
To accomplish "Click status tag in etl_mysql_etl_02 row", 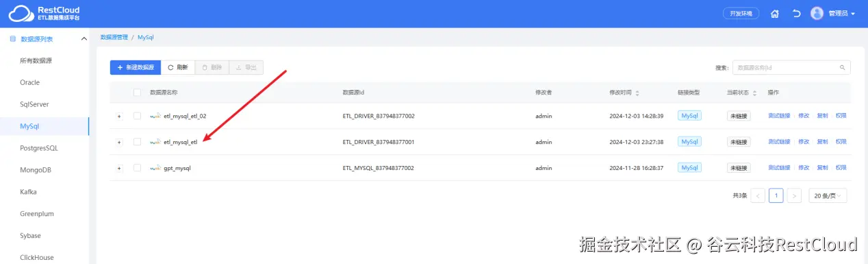I will 739,116.
